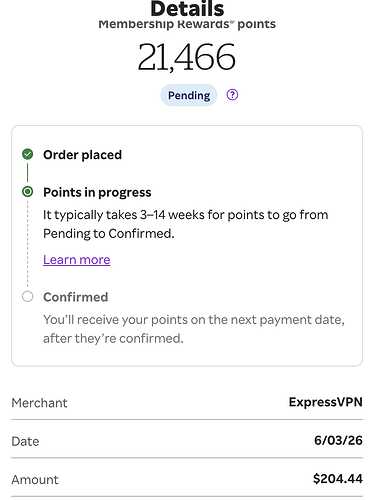Screen dimensions: 376x500
Task: Click the Points in progress step indicator
Action: click(28, 192)
